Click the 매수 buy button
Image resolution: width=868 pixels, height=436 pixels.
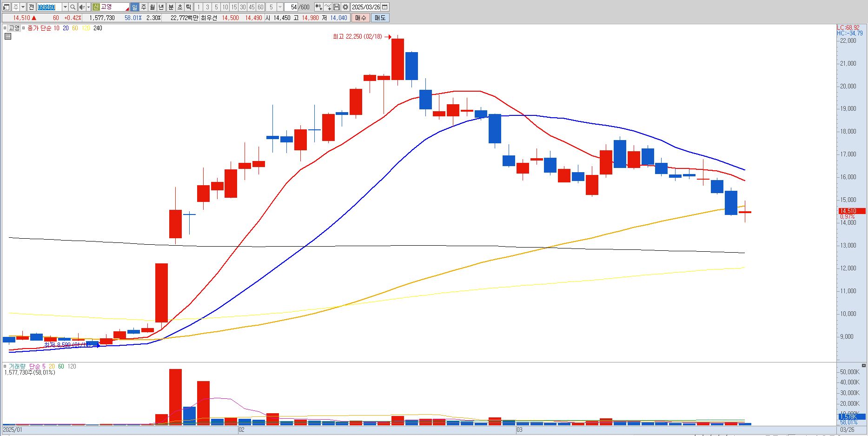coord(361,18)
